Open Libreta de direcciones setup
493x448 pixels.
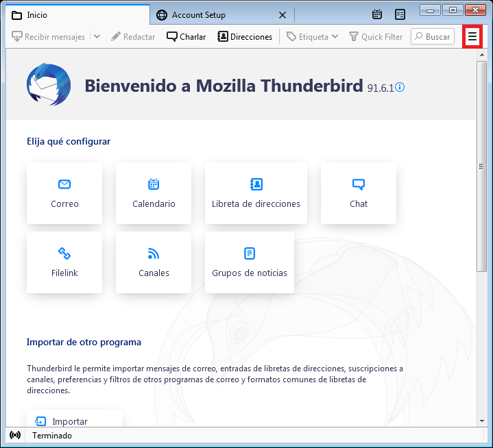pyautogui.click(x=256, y=193)
